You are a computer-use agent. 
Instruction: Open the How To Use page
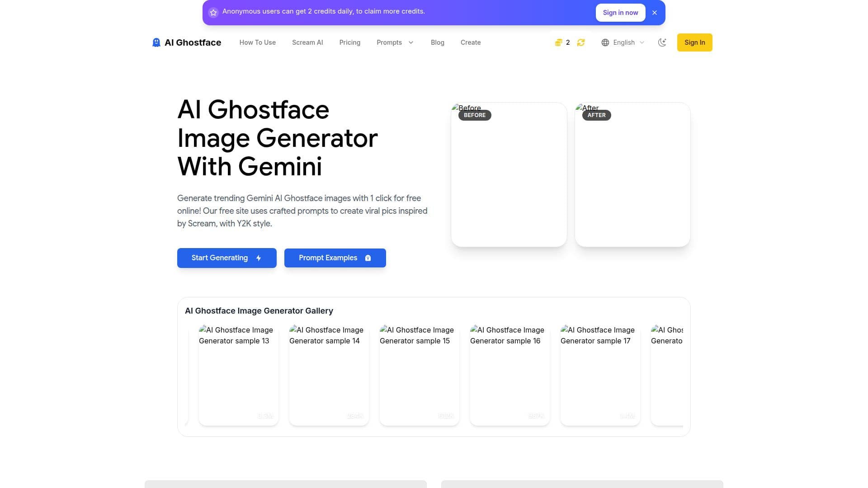coord(257,42)
